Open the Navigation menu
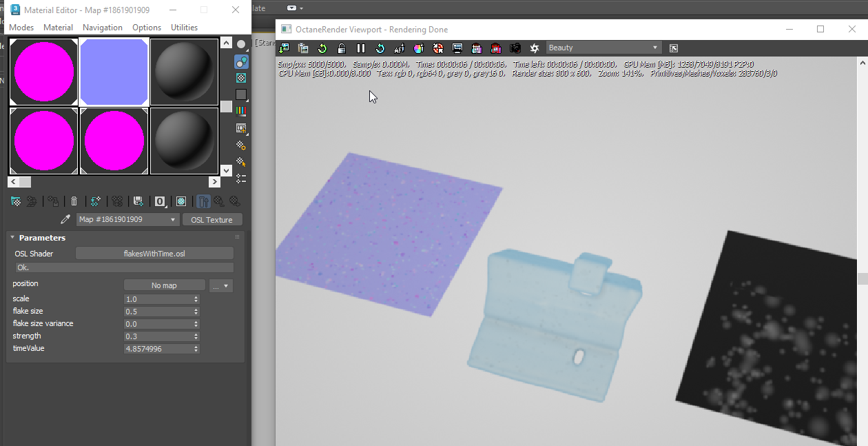The image size is (868, 446). click(x=103, y=28)
